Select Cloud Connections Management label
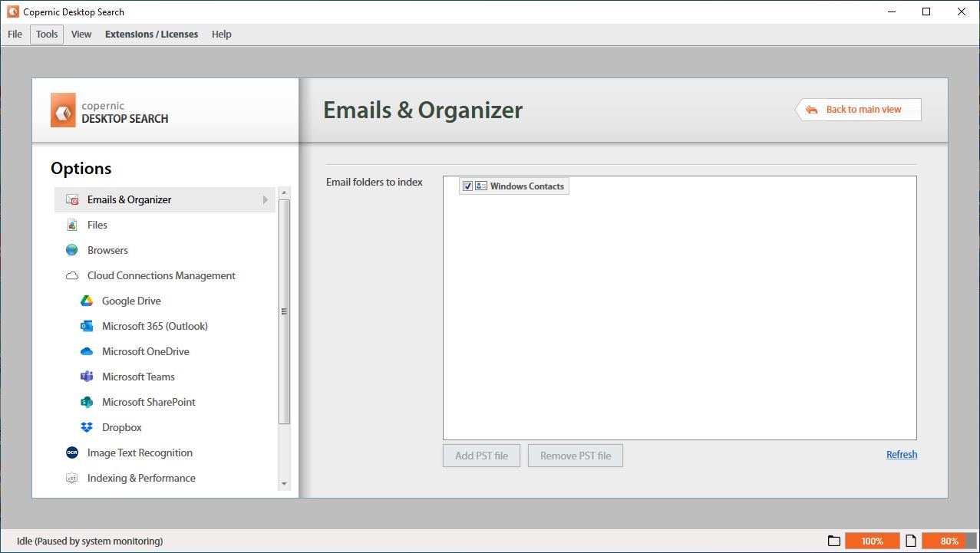The width and height of the screenshot is (980, 553). click(x=161, y=275)
